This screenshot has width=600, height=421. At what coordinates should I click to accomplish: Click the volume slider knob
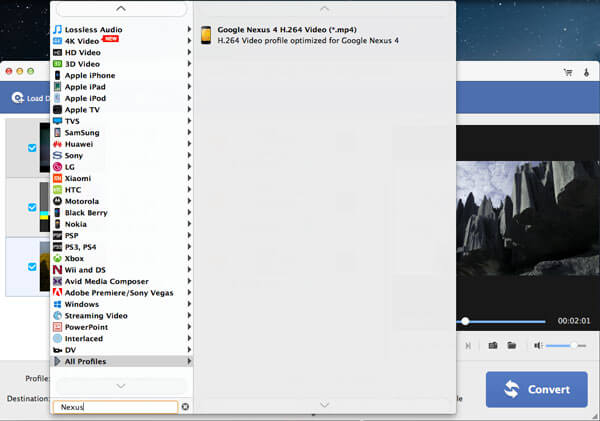click(x=573, y=346)
